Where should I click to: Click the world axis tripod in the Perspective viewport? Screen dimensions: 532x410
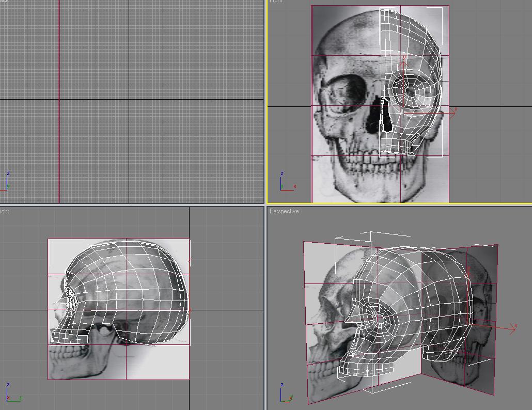(286, 393)
